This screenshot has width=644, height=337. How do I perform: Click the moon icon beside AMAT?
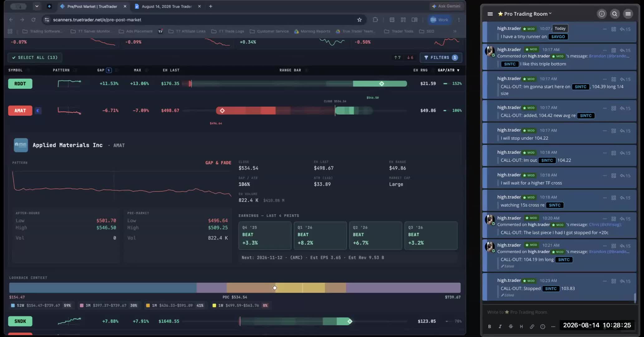[x=38, y=110]
